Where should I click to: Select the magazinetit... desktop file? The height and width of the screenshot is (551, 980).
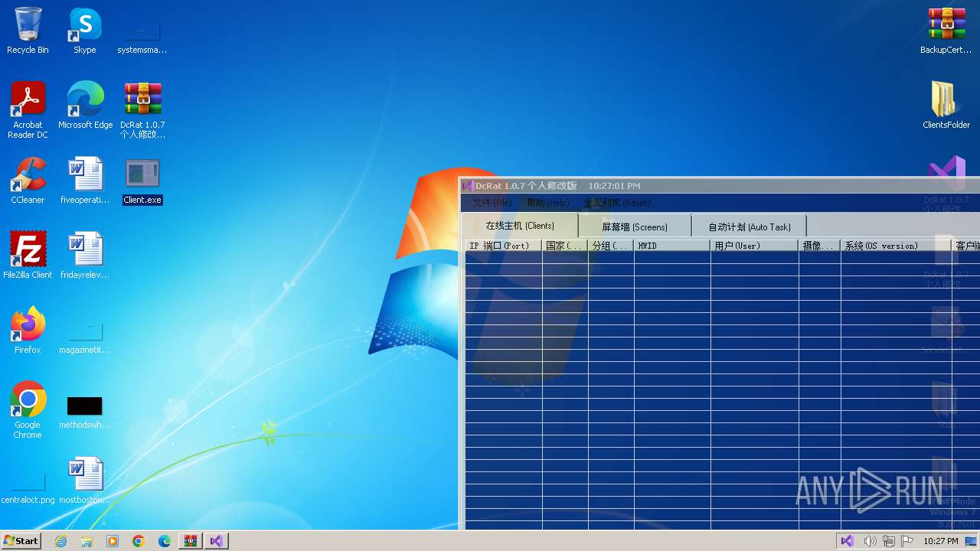85,337
